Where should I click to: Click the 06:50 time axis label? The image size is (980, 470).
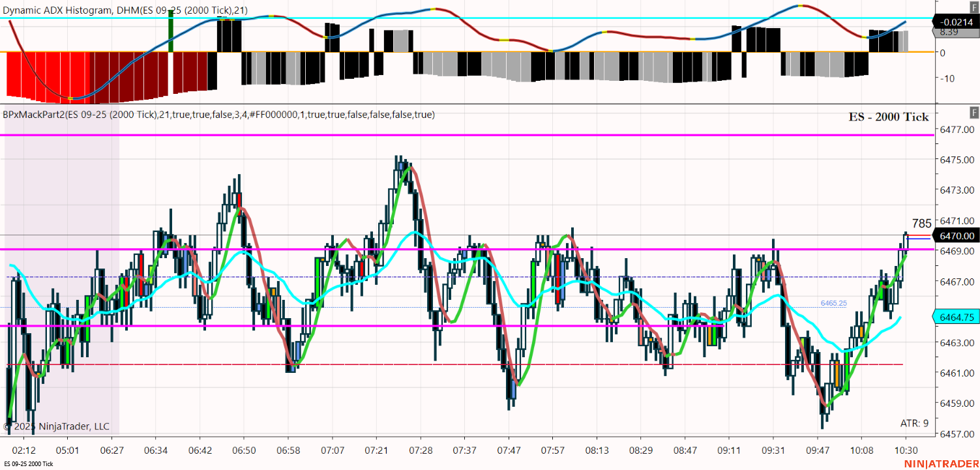click(x=244, y=450)
